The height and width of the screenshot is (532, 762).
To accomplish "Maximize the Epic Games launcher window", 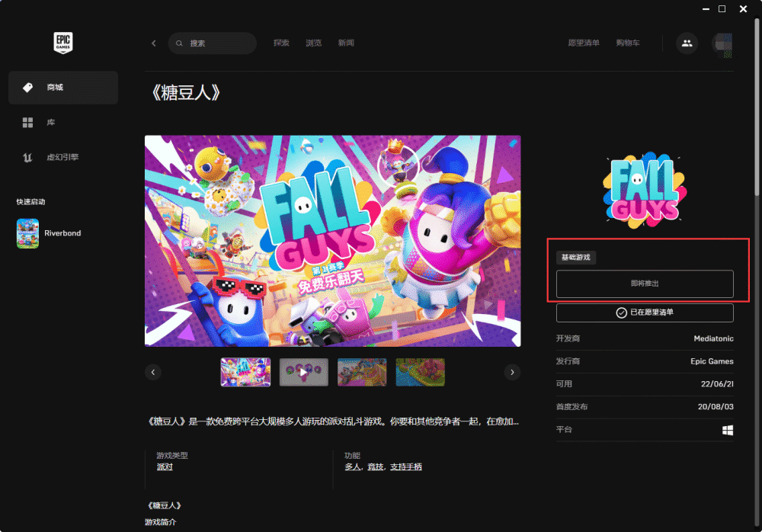I will pyautogui.click(x=722, y=8).
